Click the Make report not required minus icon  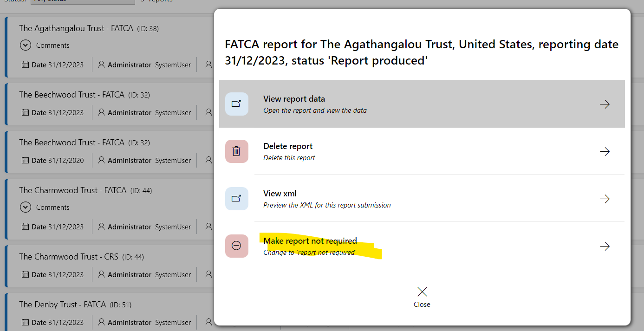(237, 246)
